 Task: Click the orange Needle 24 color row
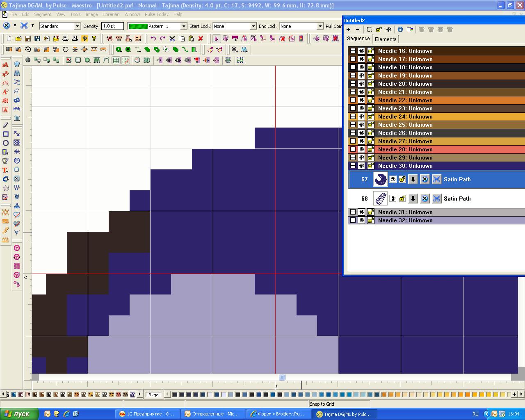pos(451,116)
